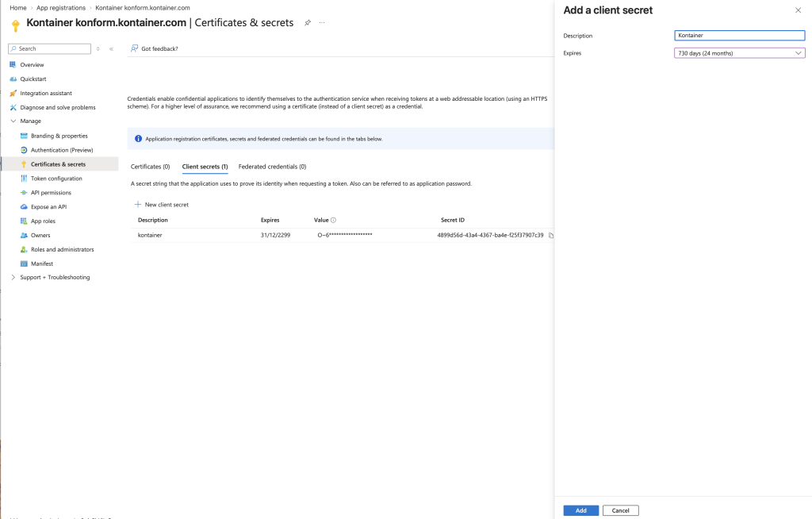The image size is (812, 519).
Task: Select the Client secrets (1) tab
Action: [205, 167]
